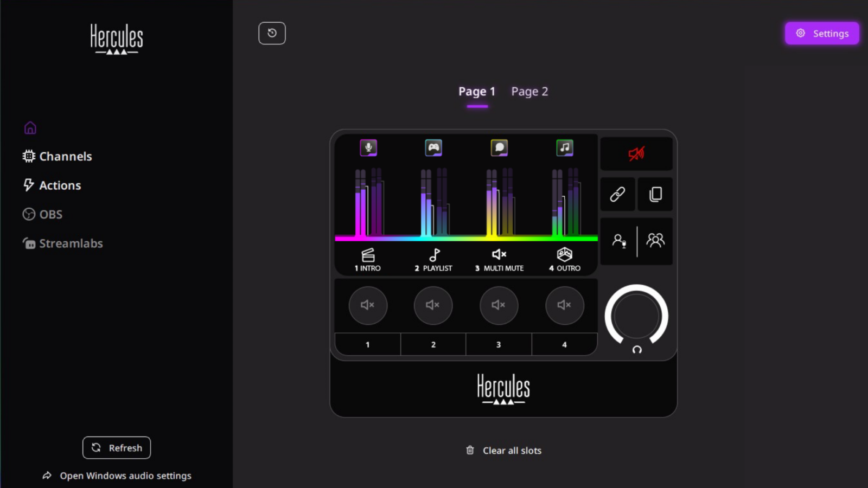Select the copy channel icon
This screenshot has height=488, width=868.
point(655,194)
